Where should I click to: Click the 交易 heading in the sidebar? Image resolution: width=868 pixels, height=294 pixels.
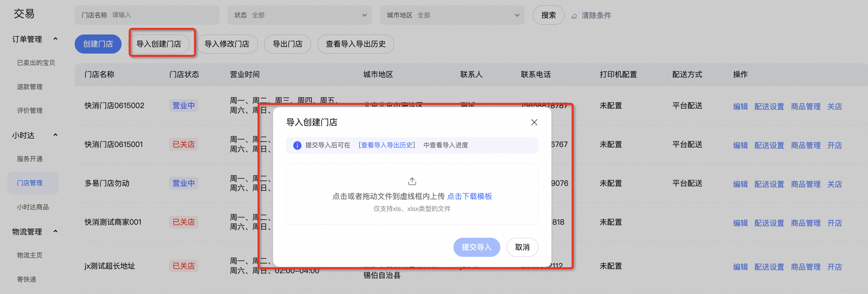[x=24, y=13]
